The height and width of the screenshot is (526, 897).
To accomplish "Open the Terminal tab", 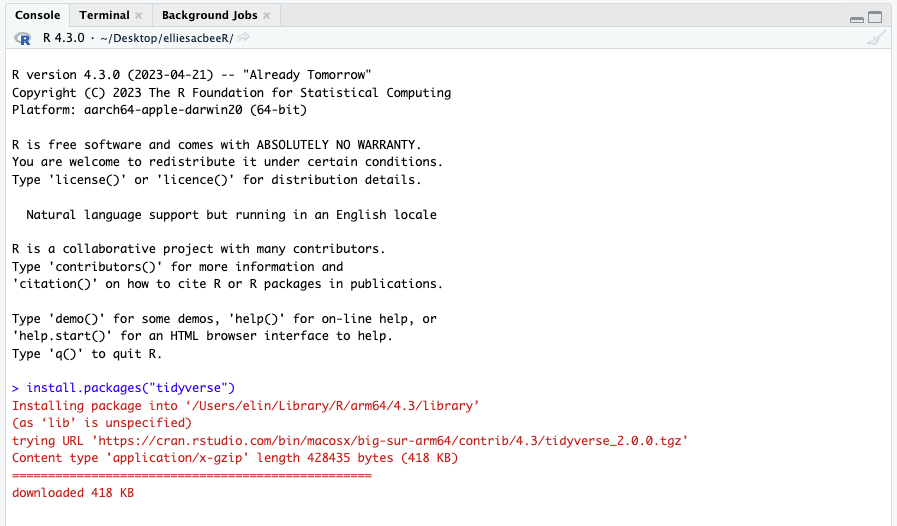I will 104,15.
